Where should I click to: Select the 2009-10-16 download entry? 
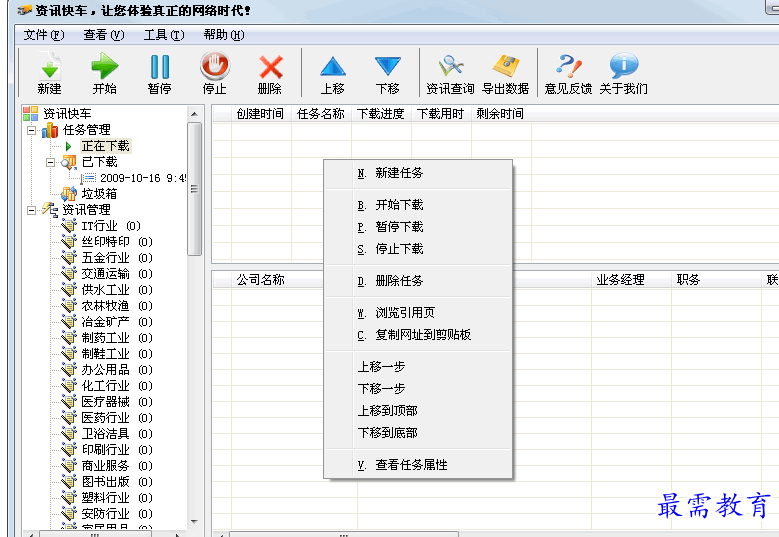(143, 178)
